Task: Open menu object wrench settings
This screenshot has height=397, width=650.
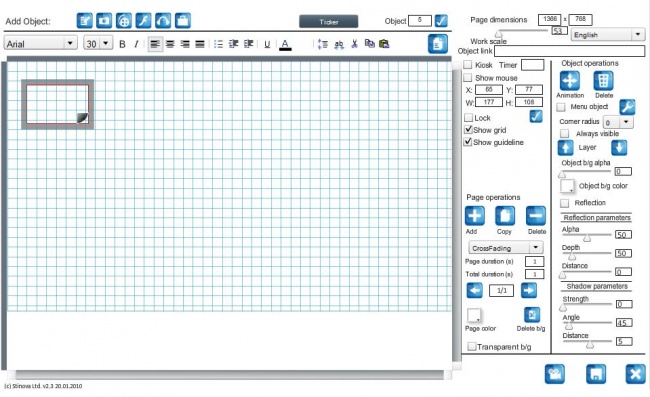Action: click(627, 107)
